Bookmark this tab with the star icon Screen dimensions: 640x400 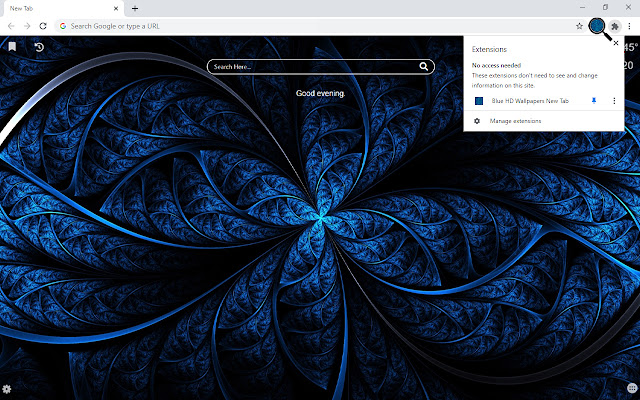tap(579, 26)
